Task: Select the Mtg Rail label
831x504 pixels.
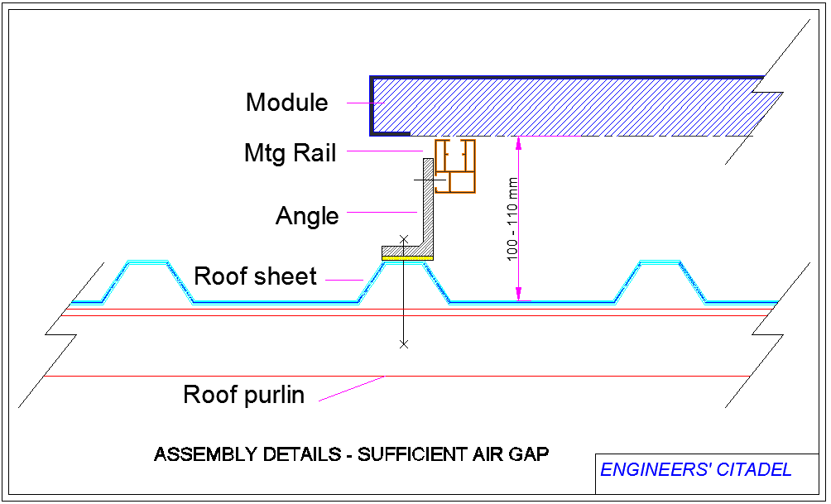Action: point(290,153)
